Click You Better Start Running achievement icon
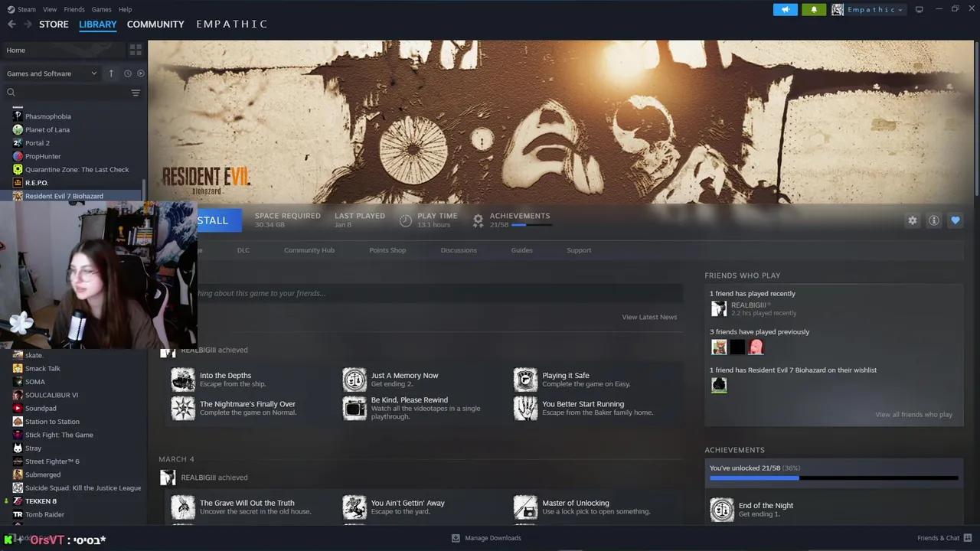Image resolution: width=980 pixels, height=551 pixels. 525,408
